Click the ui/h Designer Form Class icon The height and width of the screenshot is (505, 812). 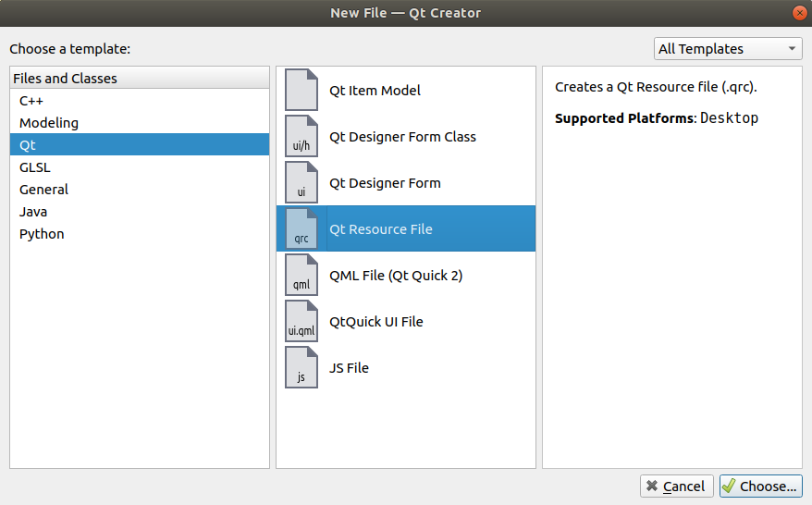301,136
